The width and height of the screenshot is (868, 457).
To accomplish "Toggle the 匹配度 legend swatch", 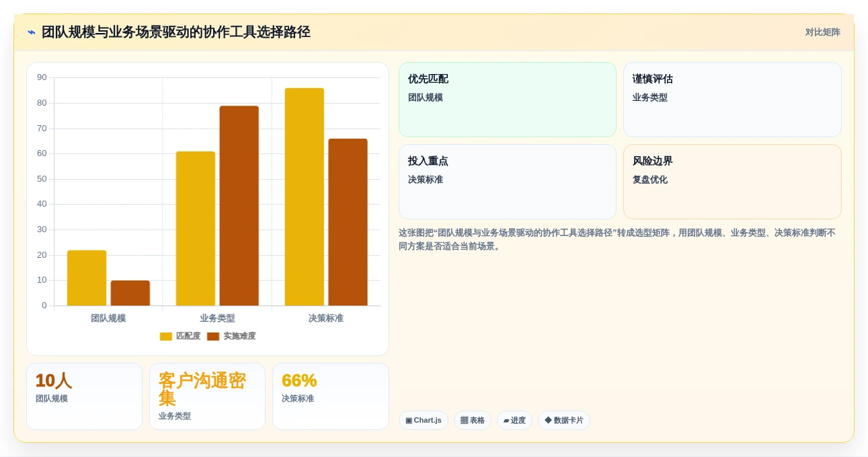I will click(166, 337).
